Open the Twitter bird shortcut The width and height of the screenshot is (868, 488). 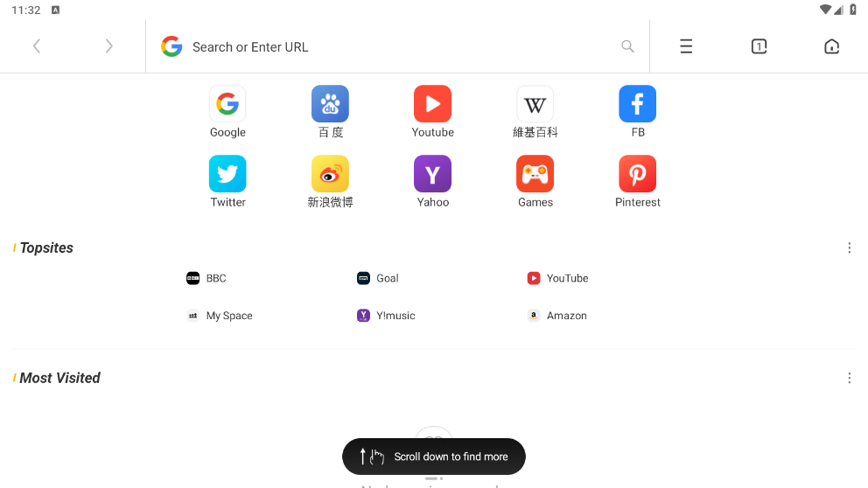pyautogui.click(x=227, y=174)
